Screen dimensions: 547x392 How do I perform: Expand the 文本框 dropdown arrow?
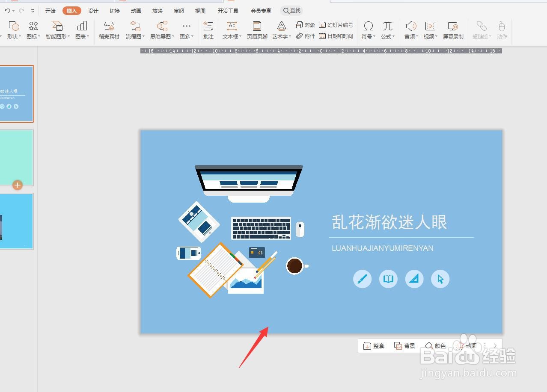241,37
